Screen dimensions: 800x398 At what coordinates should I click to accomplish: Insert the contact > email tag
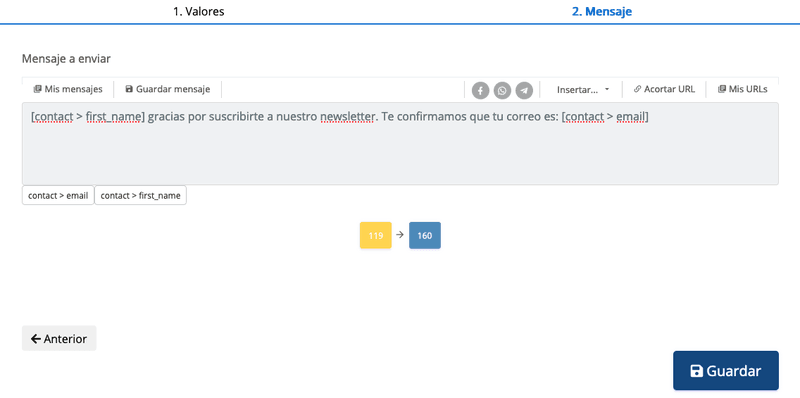click(x=58, y=195)
